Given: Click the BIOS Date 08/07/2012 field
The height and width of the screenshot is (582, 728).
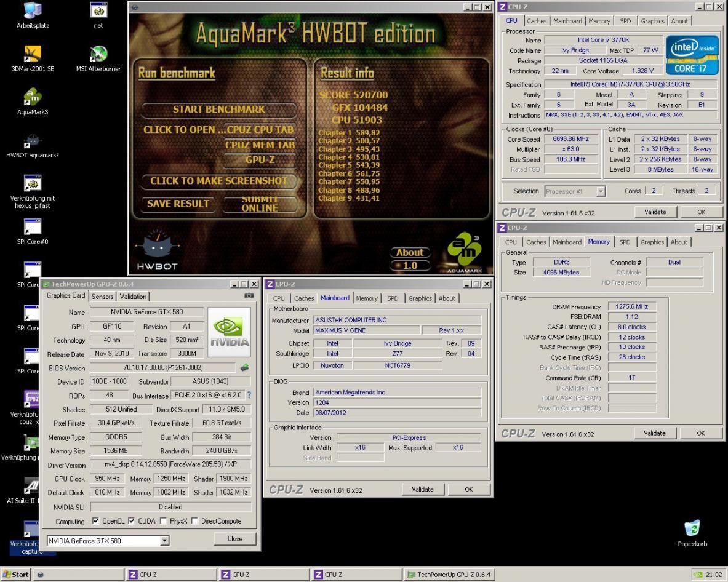Looking at the screenshot, I should (x=398, y=413).
